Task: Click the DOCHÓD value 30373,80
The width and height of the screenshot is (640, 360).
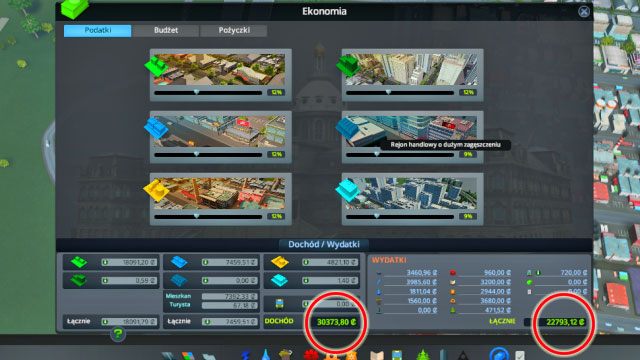Action: tap(336, 322)
